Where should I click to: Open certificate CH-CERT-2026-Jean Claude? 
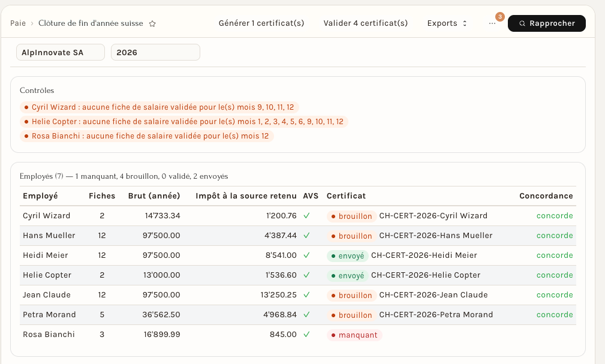click(x=434, y=295)
